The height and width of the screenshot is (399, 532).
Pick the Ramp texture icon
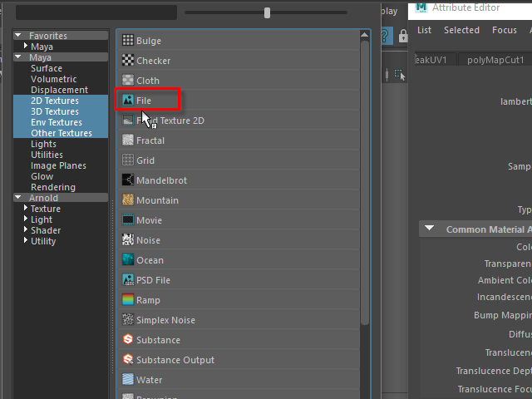pos(128,300)
